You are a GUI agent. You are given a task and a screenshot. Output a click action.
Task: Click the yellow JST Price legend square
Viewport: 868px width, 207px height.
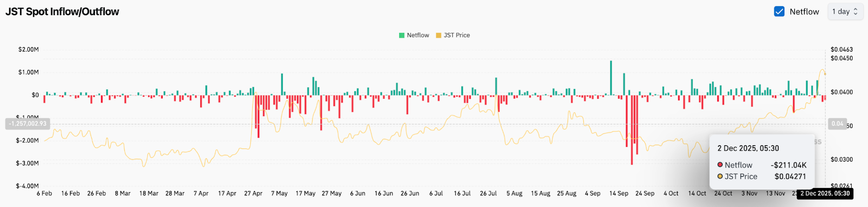439,35
